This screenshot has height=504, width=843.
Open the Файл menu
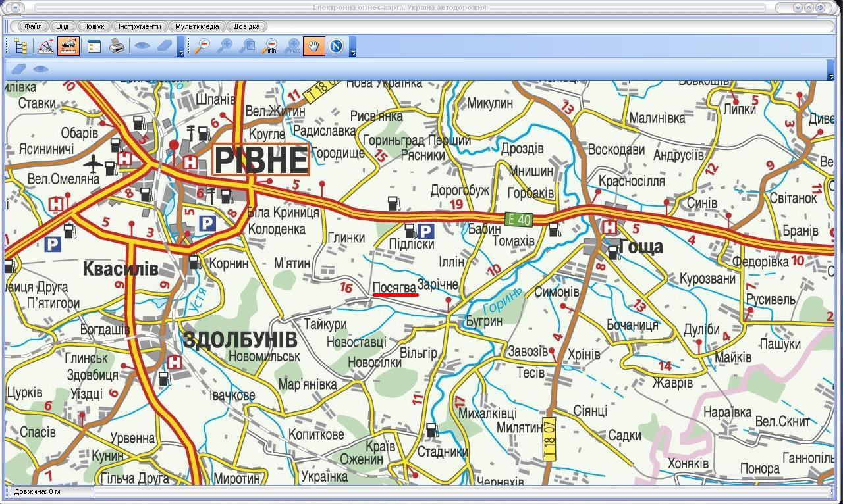33,26
